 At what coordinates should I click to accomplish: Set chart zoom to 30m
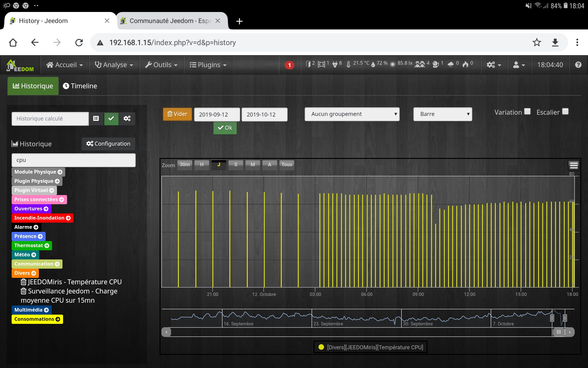coord(185,165)
